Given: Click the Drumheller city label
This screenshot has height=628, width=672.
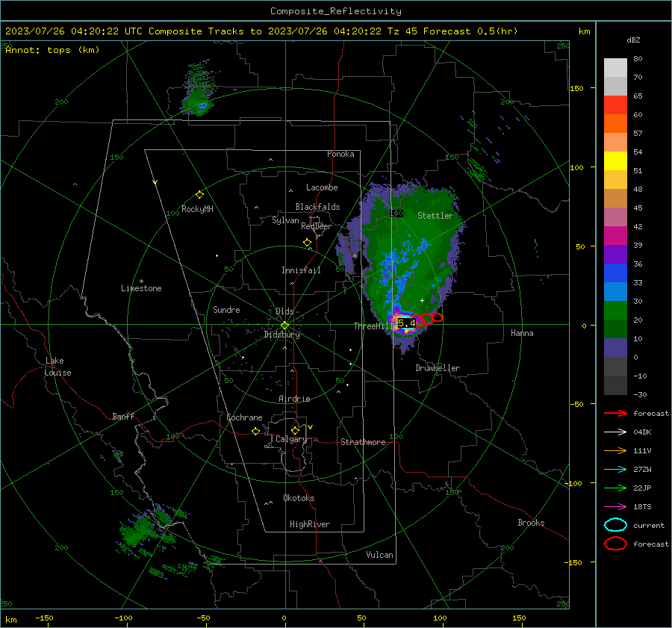Looking at the screenshot, I should (438, 368).
